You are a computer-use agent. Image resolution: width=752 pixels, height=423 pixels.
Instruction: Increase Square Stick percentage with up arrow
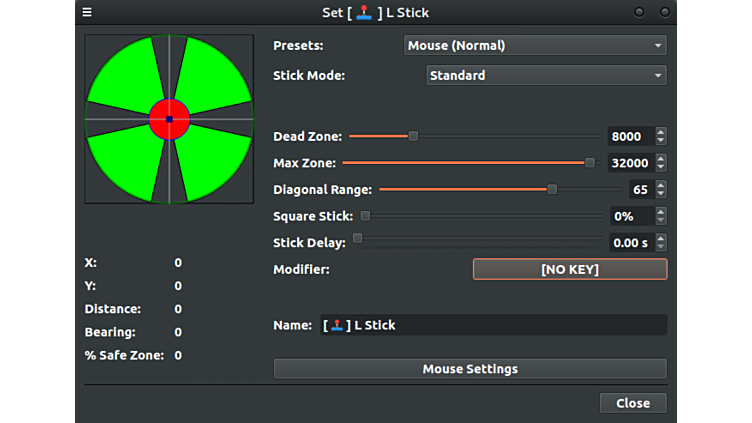click(x=661, y=212)
